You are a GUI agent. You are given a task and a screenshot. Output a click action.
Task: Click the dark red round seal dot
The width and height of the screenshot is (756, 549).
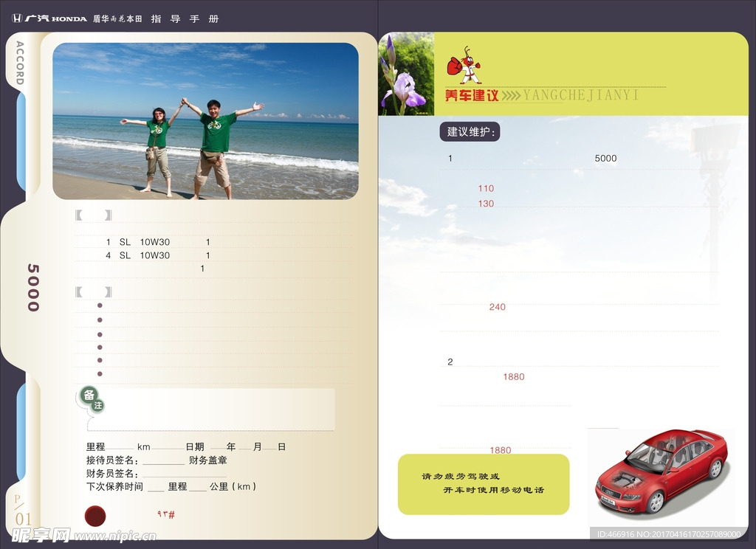click(95, 516)
